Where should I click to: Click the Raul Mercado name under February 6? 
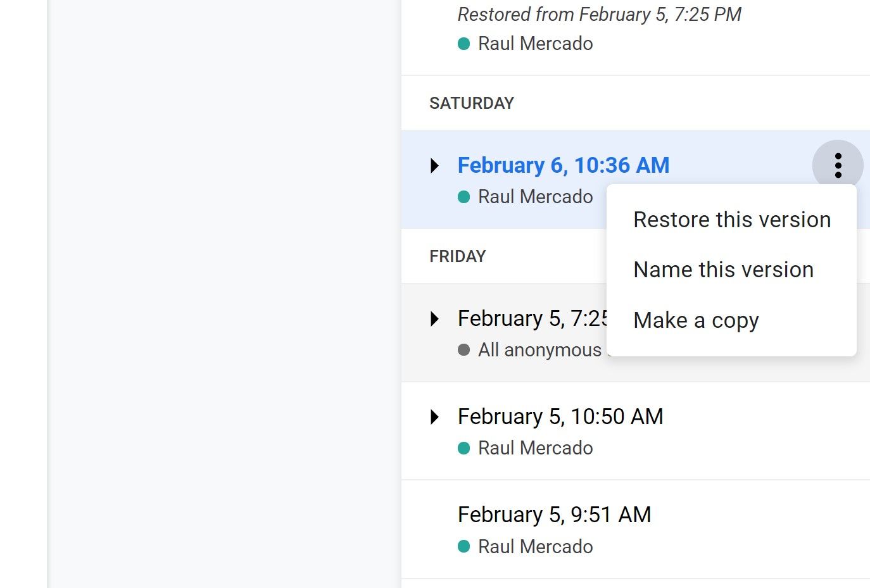(x=535, y=197)
